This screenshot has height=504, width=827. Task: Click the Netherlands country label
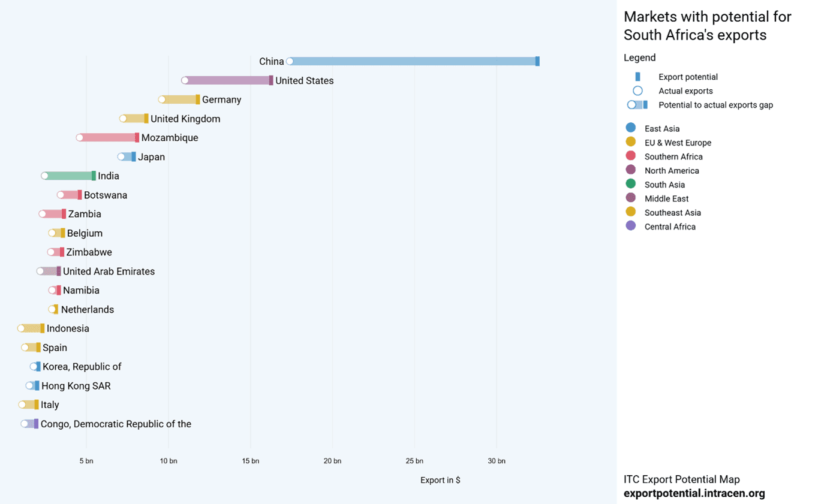click(88, 309)
